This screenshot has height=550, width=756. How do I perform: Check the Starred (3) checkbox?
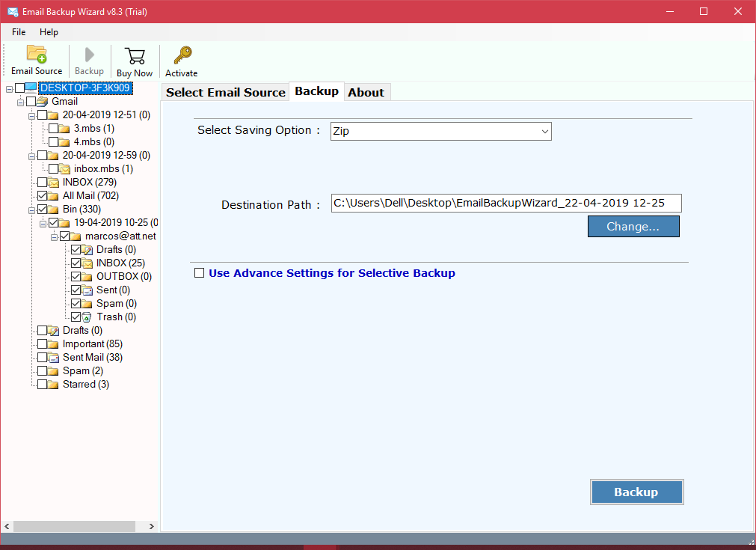coord(43,385)
